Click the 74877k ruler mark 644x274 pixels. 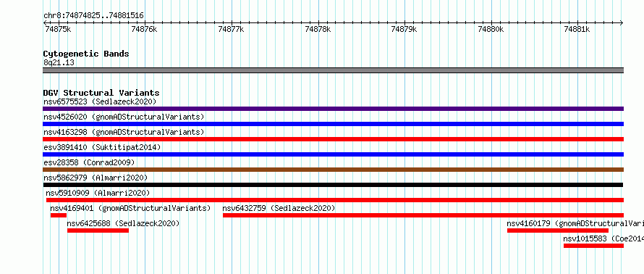coord(231,29)
